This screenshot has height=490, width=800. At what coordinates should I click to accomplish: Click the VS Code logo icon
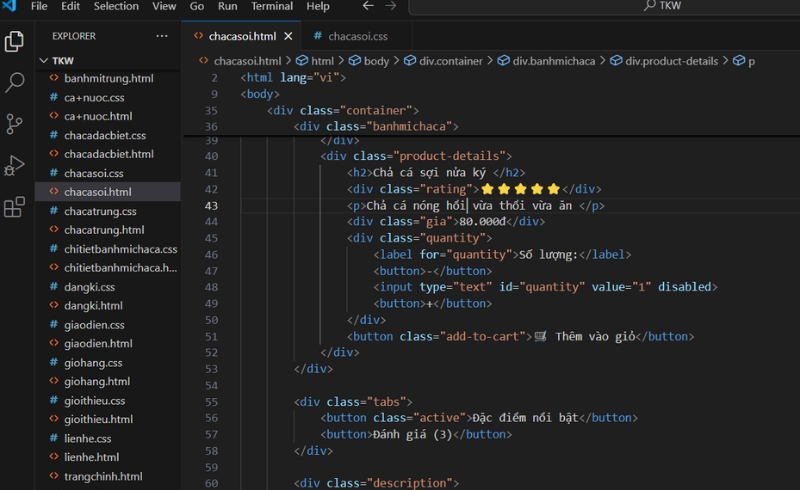pyautogui.click(x=9, y=6)
